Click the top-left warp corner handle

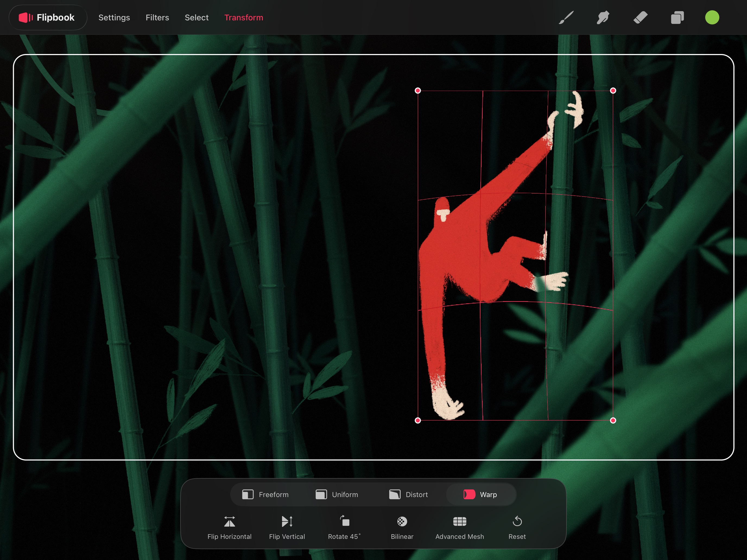coord(418,90)
